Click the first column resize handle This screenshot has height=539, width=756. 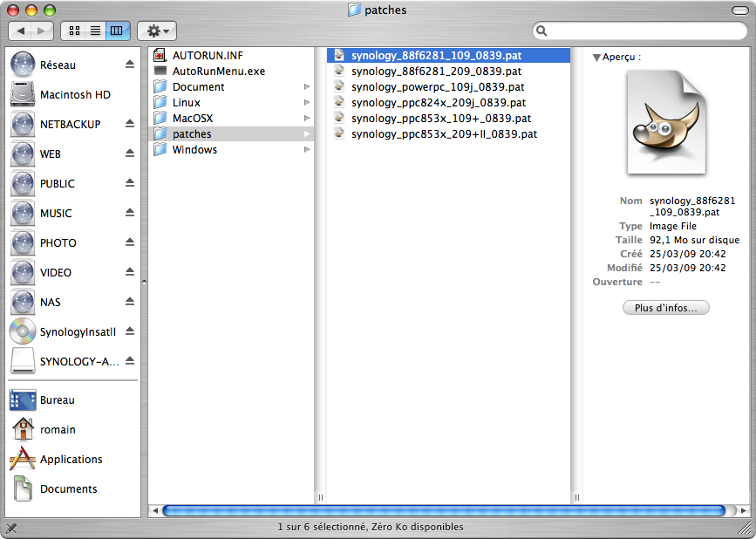coord(321,497)
